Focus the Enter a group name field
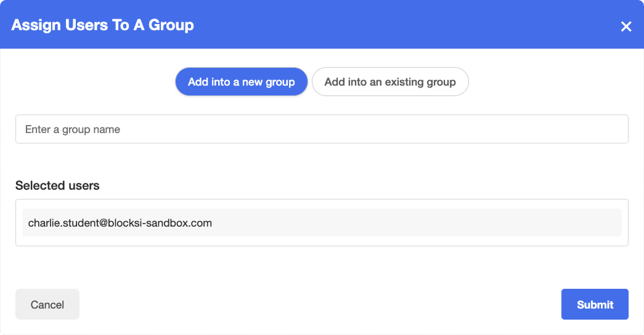 coord(322,129)
